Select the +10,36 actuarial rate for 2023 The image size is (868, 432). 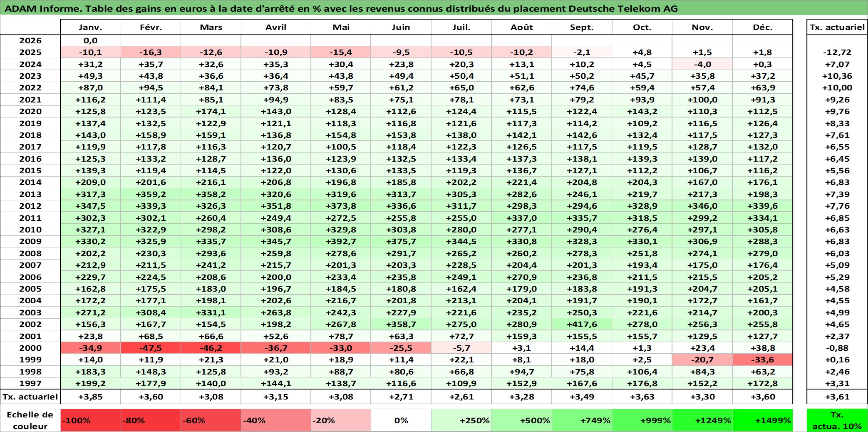coord(837,76)
